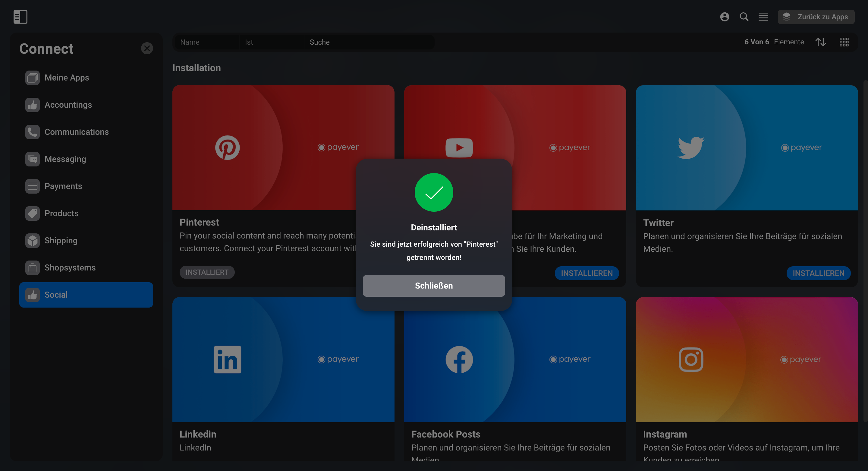Click the YouTube play logo
The image size is (868, 471).
click(459, 148)
